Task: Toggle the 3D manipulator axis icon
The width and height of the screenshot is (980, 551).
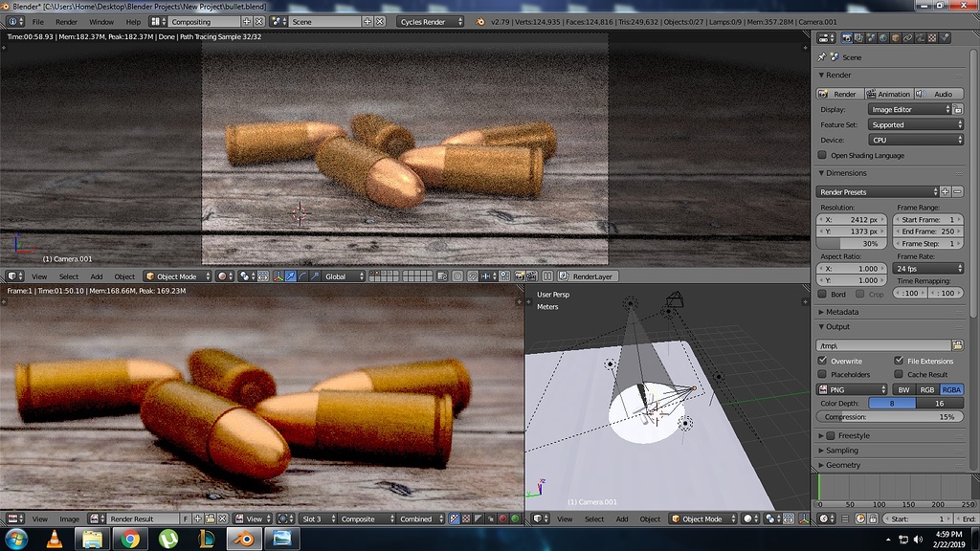Action: click(x=278, y=276)
